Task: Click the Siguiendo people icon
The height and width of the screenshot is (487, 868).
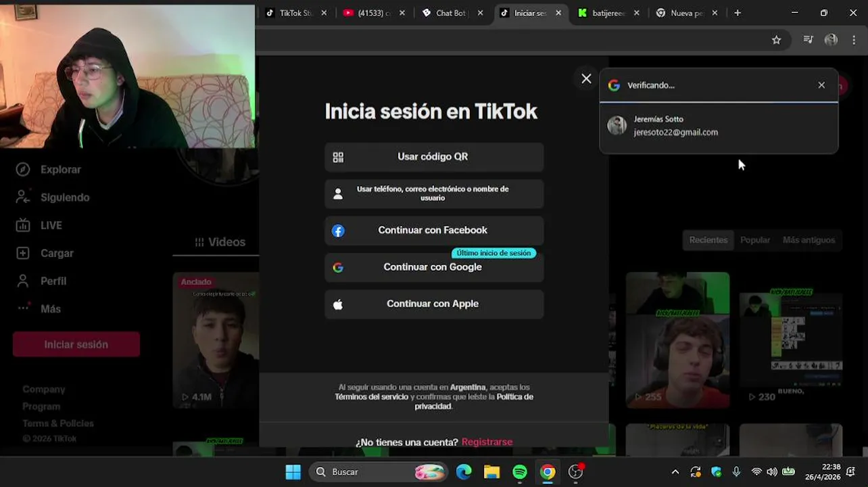Action: tap(23, 198)
